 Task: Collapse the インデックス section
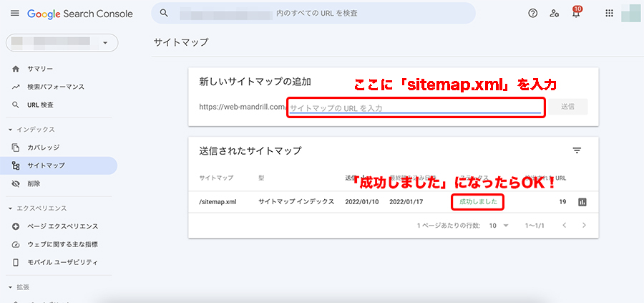[x=10, y=130]
